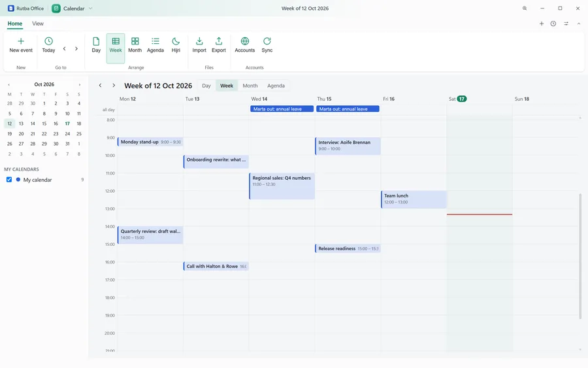Uncheck the My calendar checkbox
Viewport: 588px width, 368px height.
[9, 180]
